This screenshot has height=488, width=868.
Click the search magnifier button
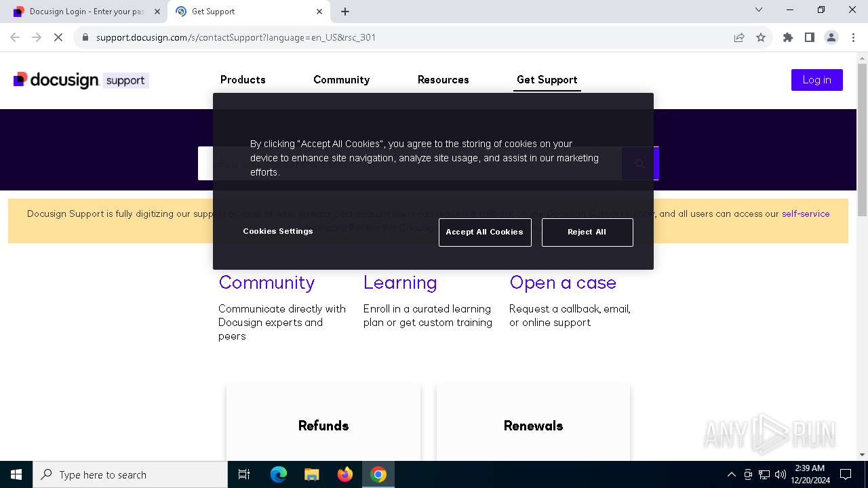640,163
